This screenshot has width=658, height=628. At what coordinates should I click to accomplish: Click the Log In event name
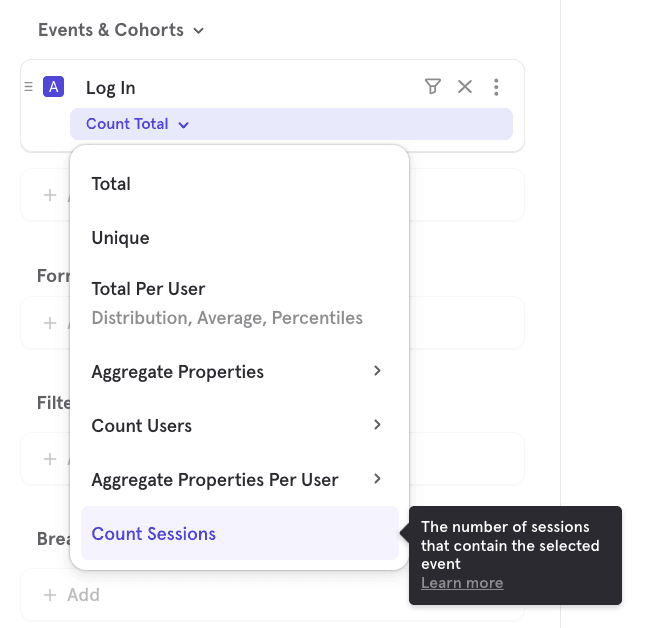click(110, 88)
